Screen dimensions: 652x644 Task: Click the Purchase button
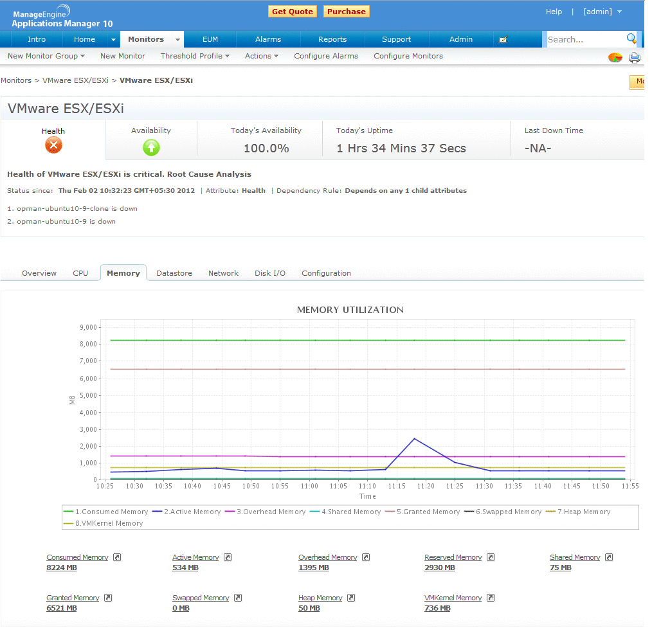[346, 12]
